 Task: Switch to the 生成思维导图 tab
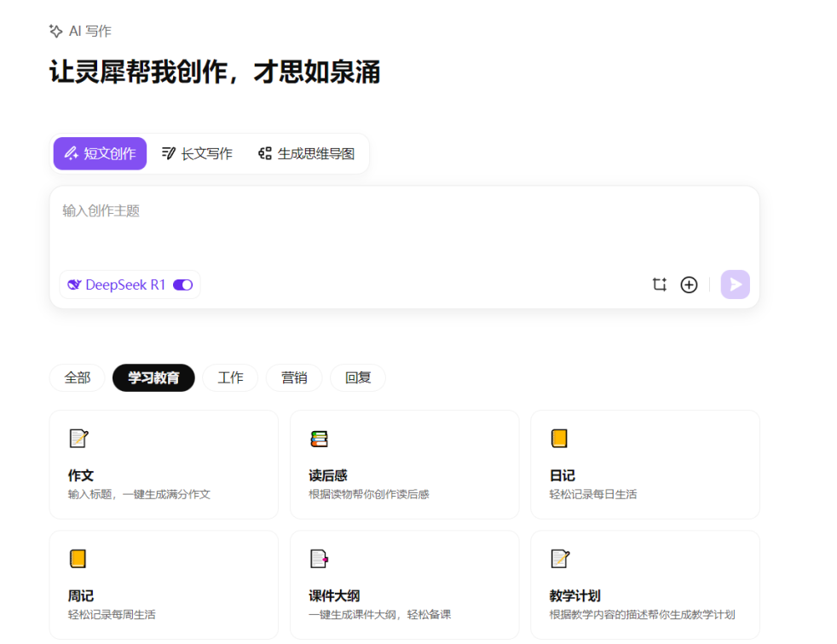(306, 154)
